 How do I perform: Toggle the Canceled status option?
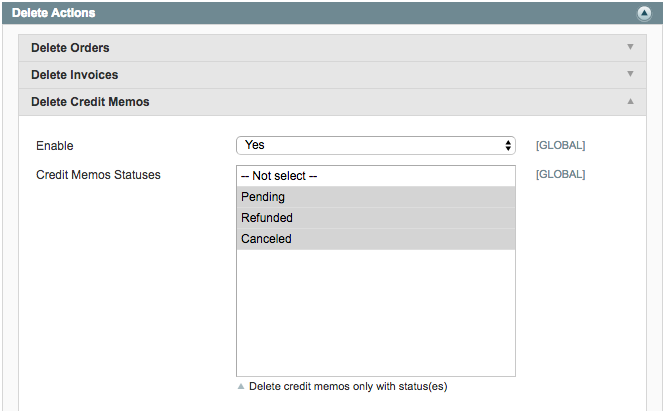pos(376,239)
